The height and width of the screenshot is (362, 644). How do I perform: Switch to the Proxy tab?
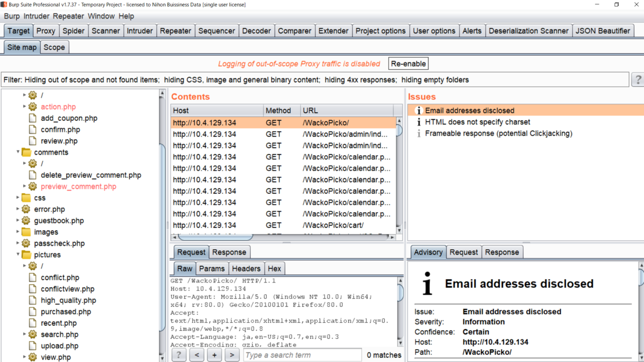46,31
